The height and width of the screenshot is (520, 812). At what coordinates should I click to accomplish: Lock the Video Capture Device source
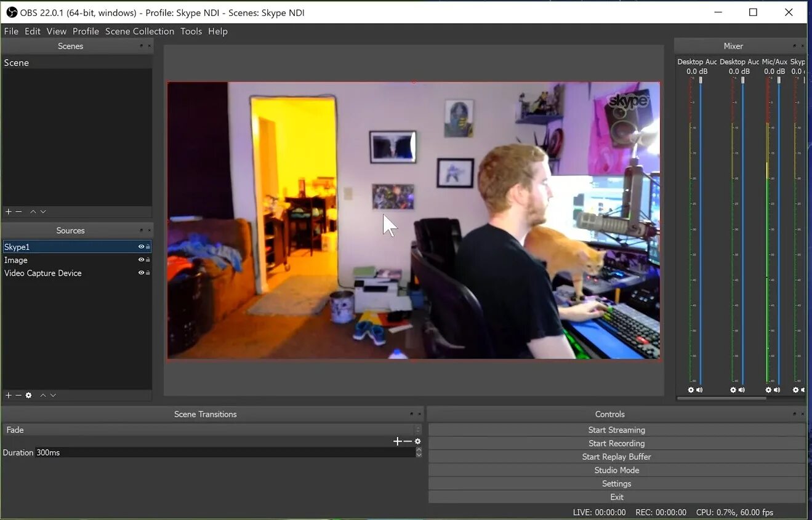point(149,273)
